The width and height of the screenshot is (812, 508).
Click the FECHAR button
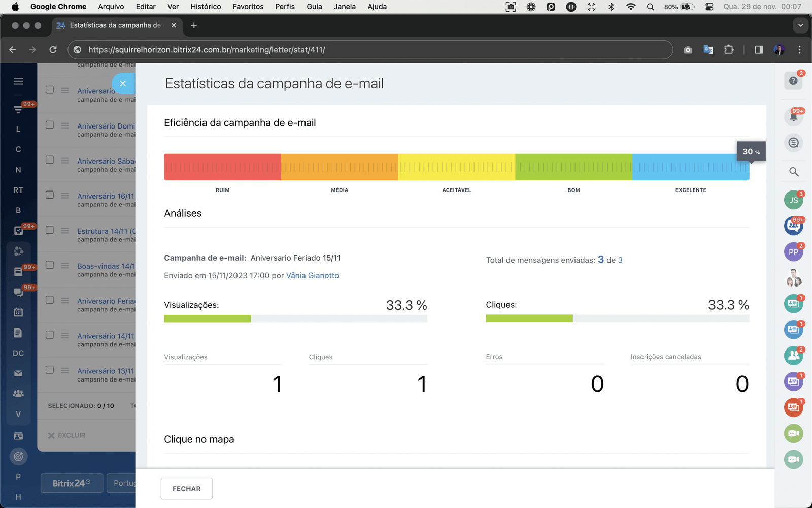pos(186,488)
